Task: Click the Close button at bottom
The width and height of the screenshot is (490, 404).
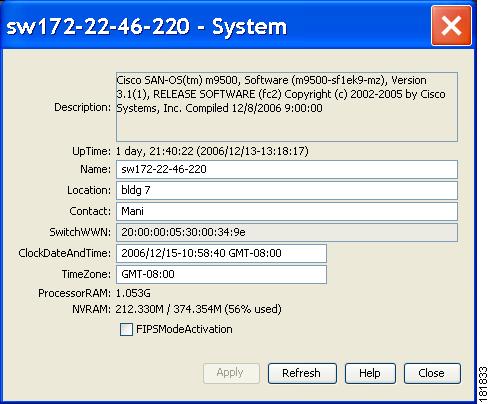Action: click(432, 373)
